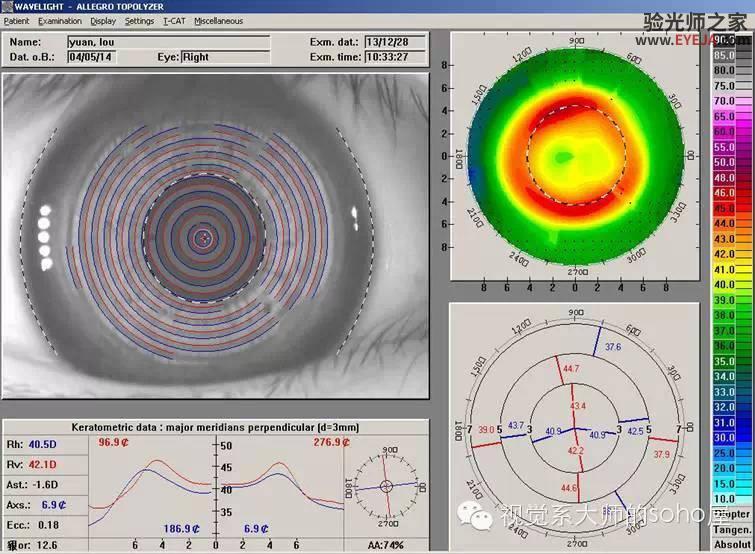
Task: Click the Name field showing yuan, lou
Action: [169, 42]
